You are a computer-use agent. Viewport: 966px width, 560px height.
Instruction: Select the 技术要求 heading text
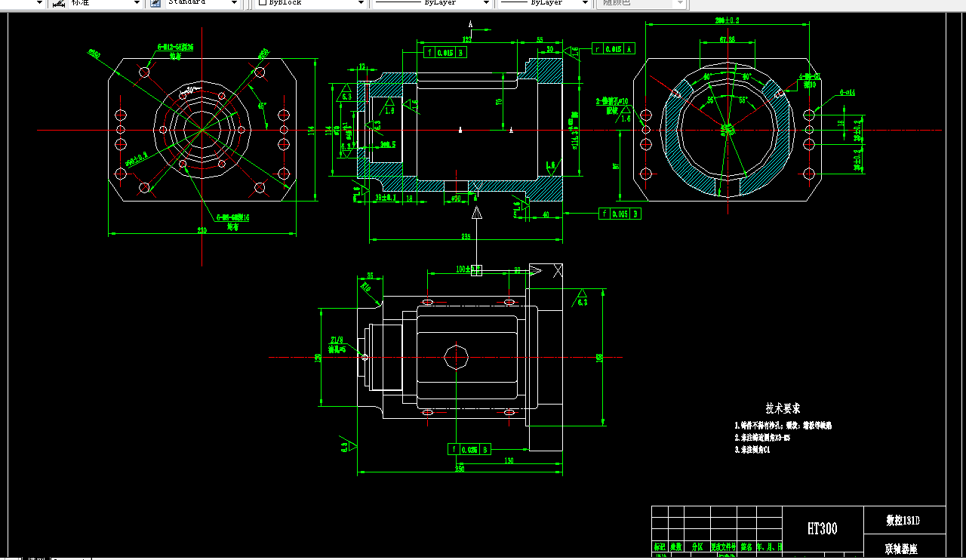pyautogui.click(x=783, y=408)
